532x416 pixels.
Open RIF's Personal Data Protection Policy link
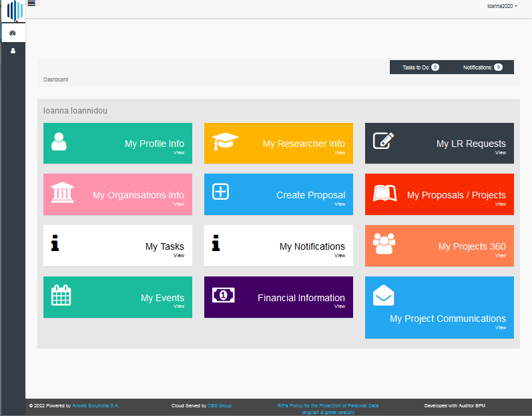point(328,405)
